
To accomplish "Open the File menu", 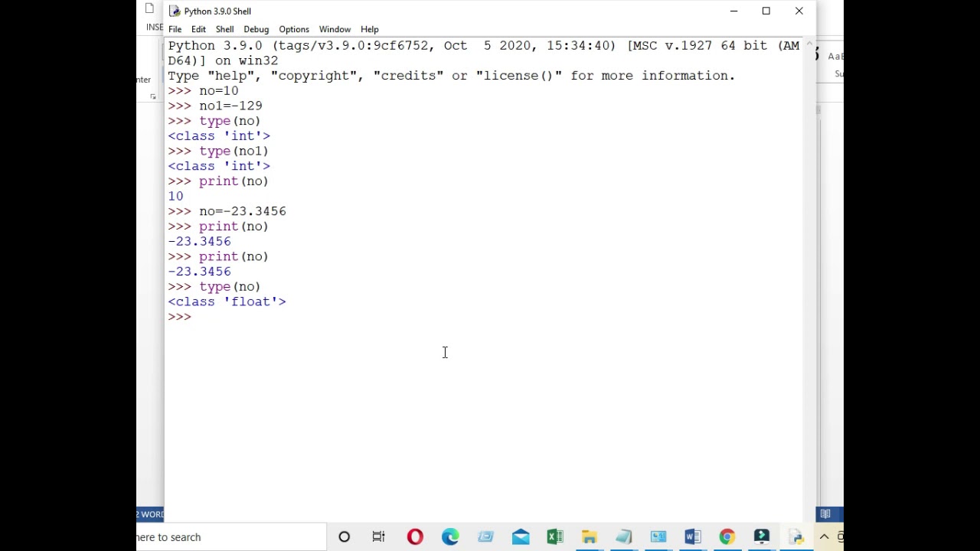I will (x=175, y=29).
